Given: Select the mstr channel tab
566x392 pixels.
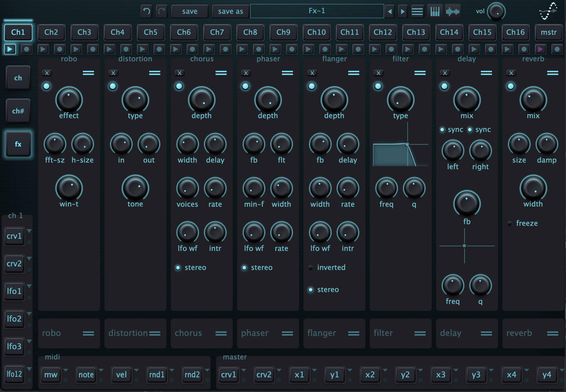Looking at the screenshot, I should tap(549, 32).
